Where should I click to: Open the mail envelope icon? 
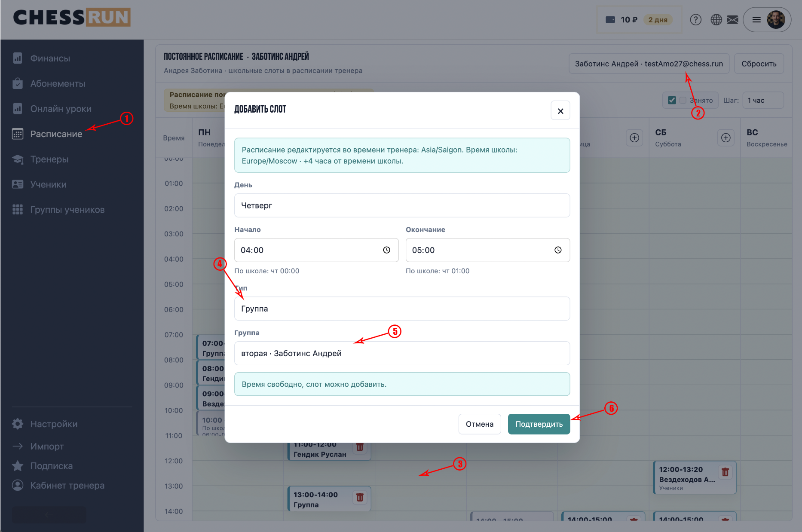point(732,20)
